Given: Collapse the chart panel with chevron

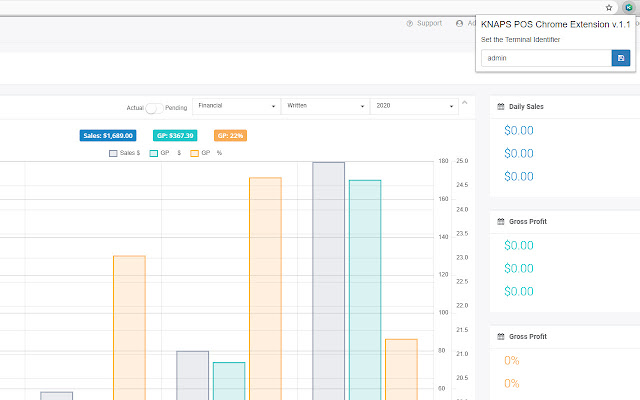Looking at the screenshot, I should point(464,103).
